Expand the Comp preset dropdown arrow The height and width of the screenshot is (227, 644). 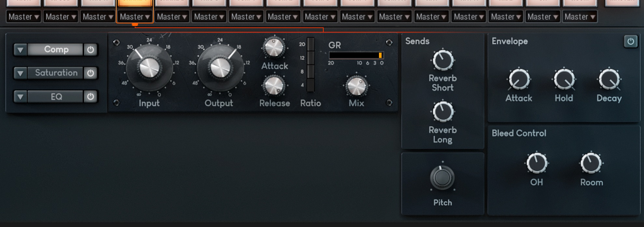[x=21, y=50]
